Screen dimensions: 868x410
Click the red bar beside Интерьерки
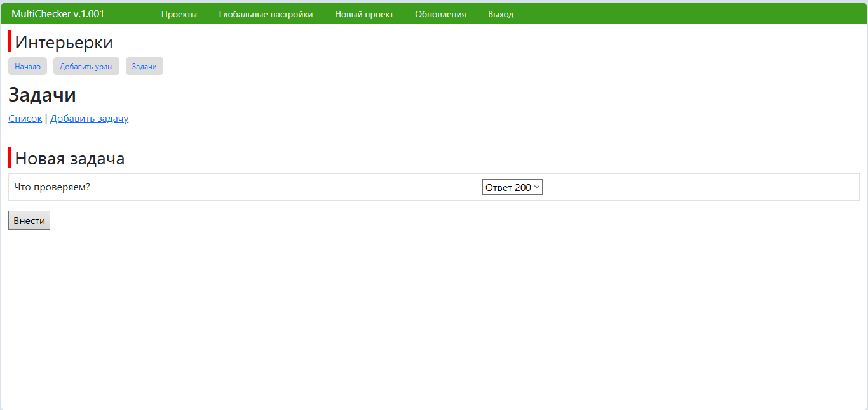[x=10, y=42]
